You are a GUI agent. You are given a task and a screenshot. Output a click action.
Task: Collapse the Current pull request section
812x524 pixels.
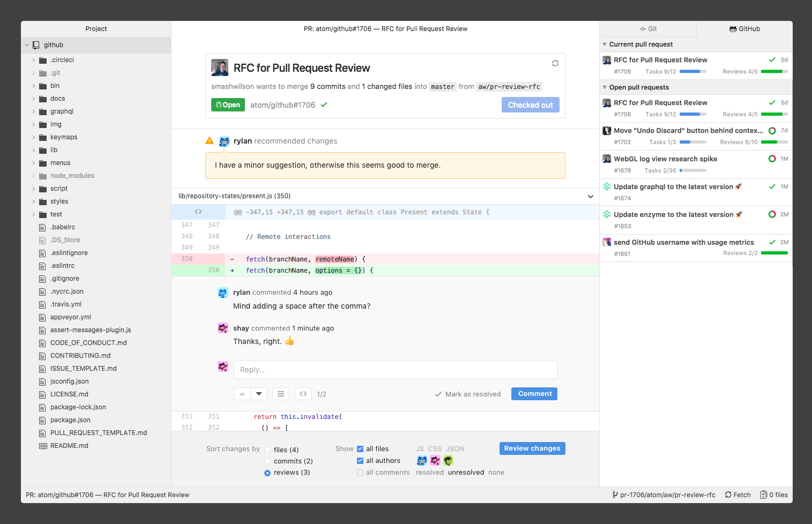click(x=605, y=44)
